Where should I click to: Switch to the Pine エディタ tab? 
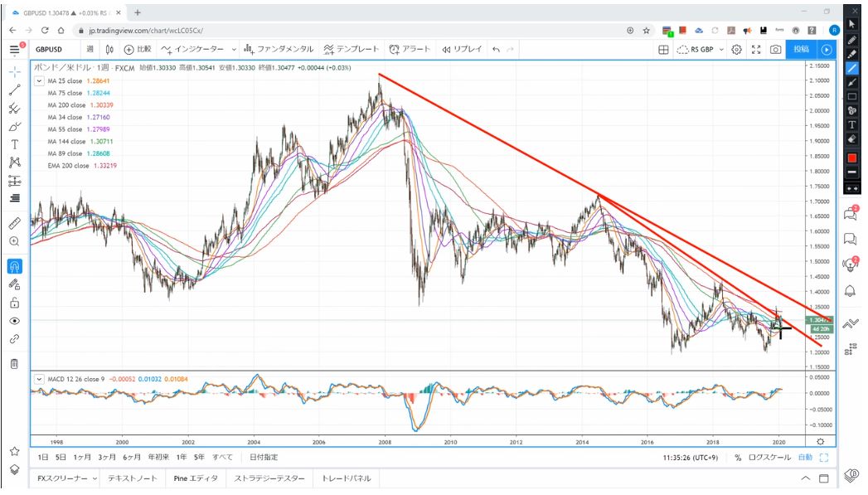pyautogui.click(x=196, y=478)
